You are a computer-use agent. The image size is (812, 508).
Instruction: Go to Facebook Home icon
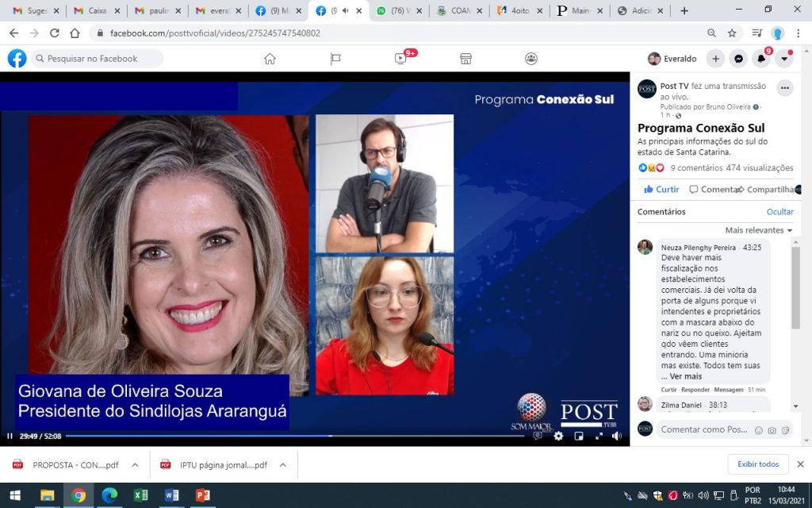click(270, 59)
